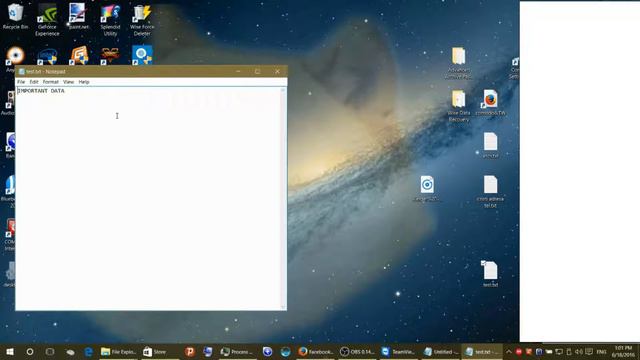Select the Street Fighter V desktop shortcut
The width and height of the screenshot is (640, 360).
(x=110, y=56)
